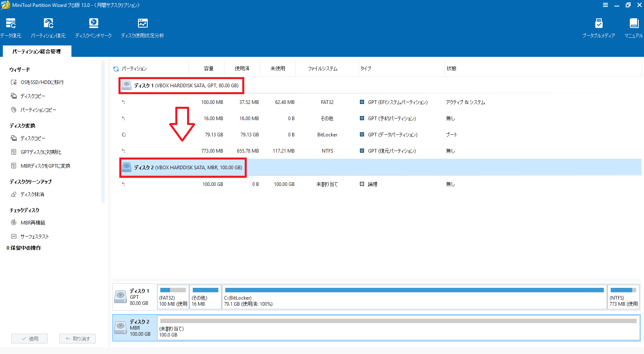
Task: Select 未割り当て 100.0 GB block in disk map
Action: (x=398, y=328)
